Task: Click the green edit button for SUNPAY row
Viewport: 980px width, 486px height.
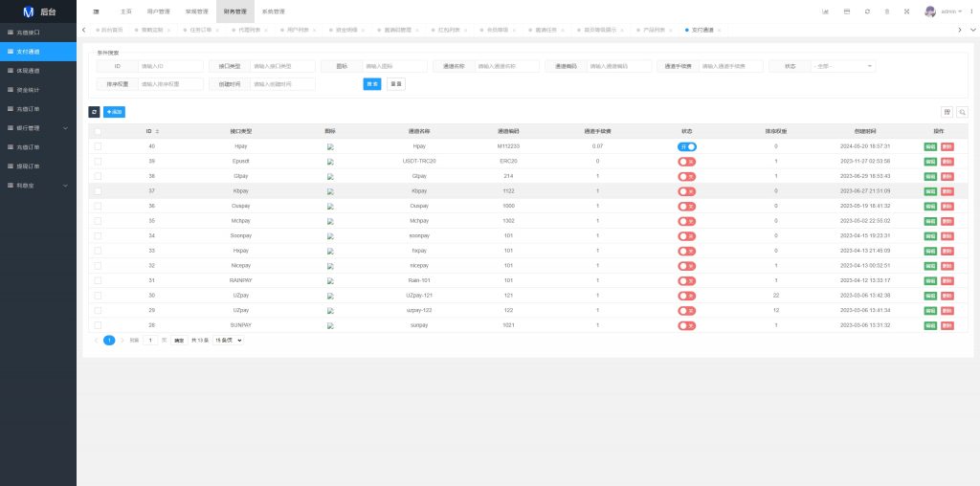Action: 930,326
